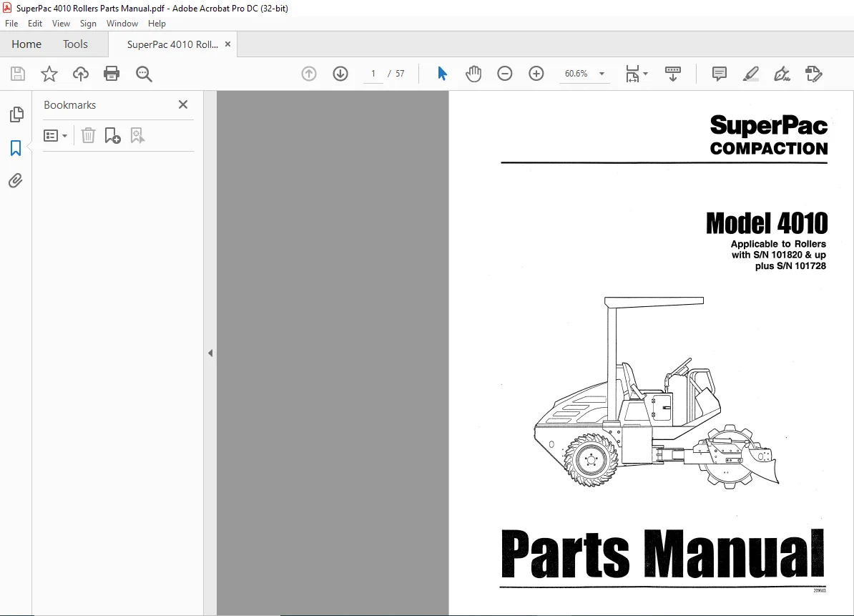Delete selected bookmark trash icon

pos(88,135)
